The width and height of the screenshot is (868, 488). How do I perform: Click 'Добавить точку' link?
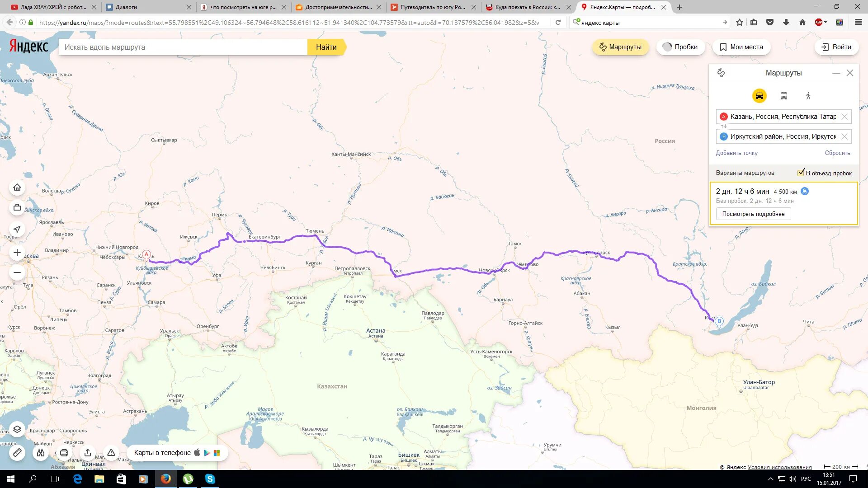pyautogui.click(x=736, y=153)
